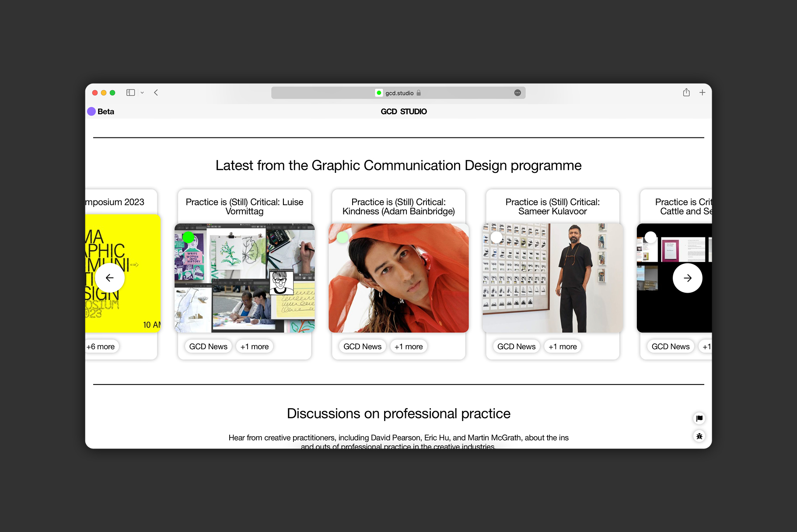The image size is (797, 532).
Task: Open the Adam Bainbridge portrait thumbnail
Action: pos(398,278)
